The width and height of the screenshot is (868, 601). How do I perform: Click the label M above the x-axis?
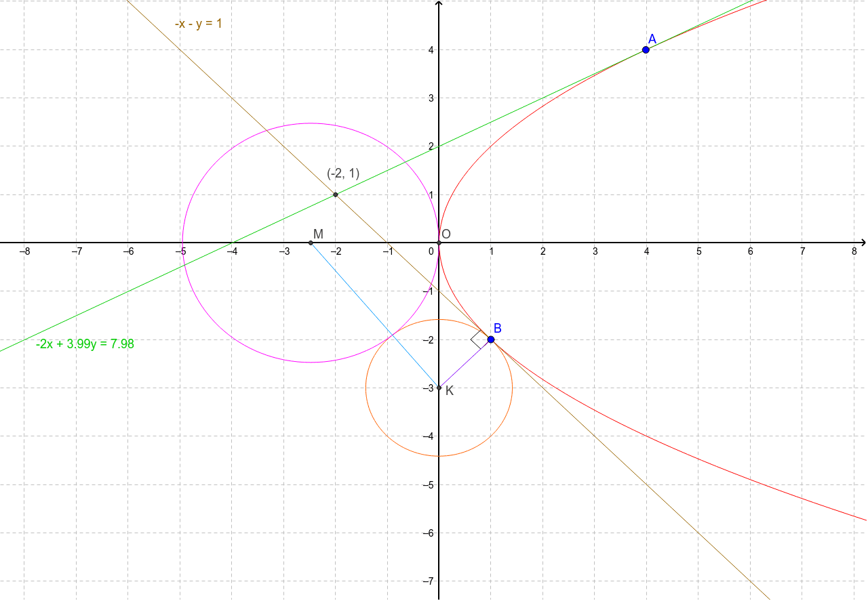tap(318, 234)
